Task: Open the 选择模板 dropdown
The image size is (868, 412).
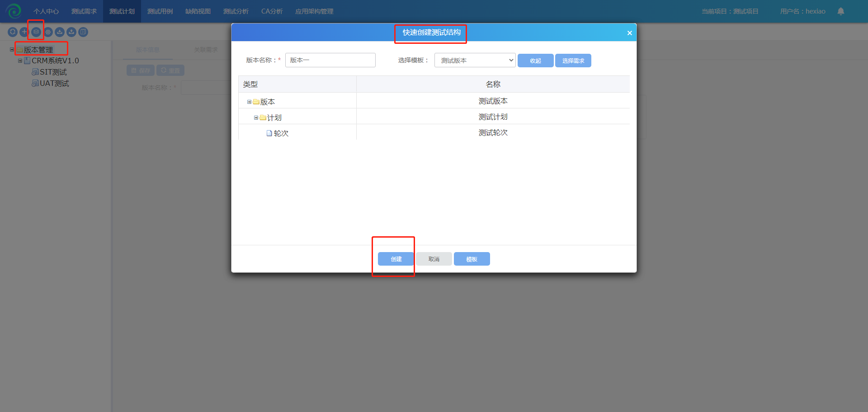Action: [x=475, y=60]
